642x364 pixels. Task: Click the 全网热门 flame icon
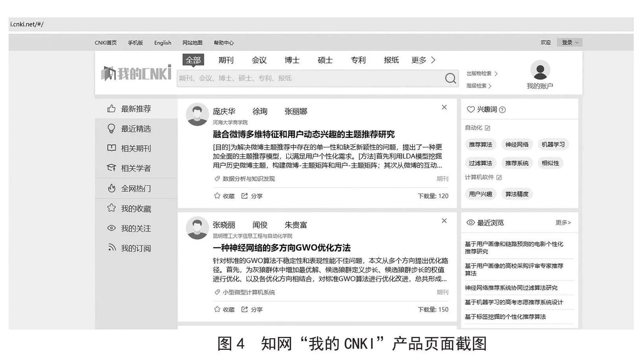point(111,188)
